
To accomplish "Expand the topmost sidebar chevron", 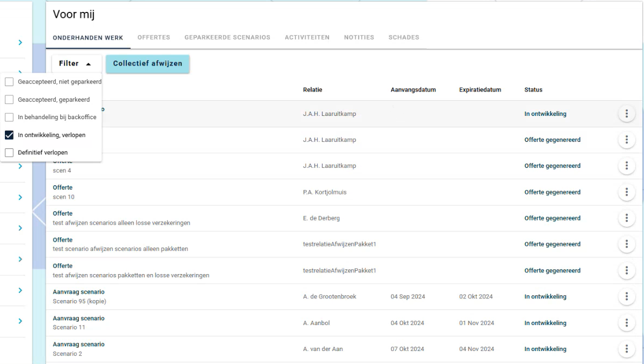I will 20,42.
